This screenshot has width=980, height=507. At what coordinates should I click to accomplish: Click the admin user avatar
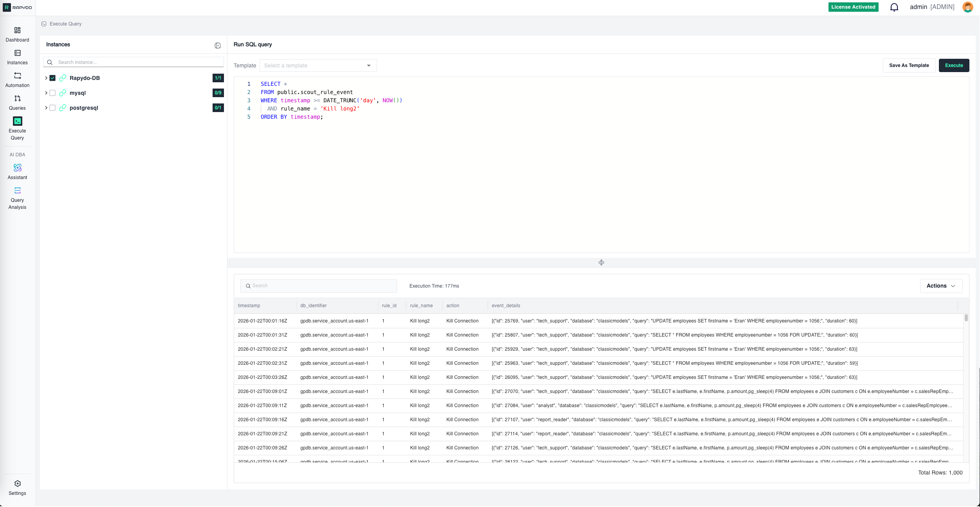[x=967, y=7]
